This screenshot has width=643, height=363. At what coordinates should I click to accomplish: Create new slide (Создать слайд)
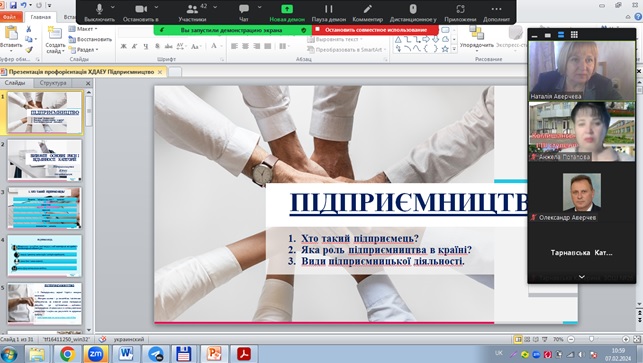(x=55, y=39)
